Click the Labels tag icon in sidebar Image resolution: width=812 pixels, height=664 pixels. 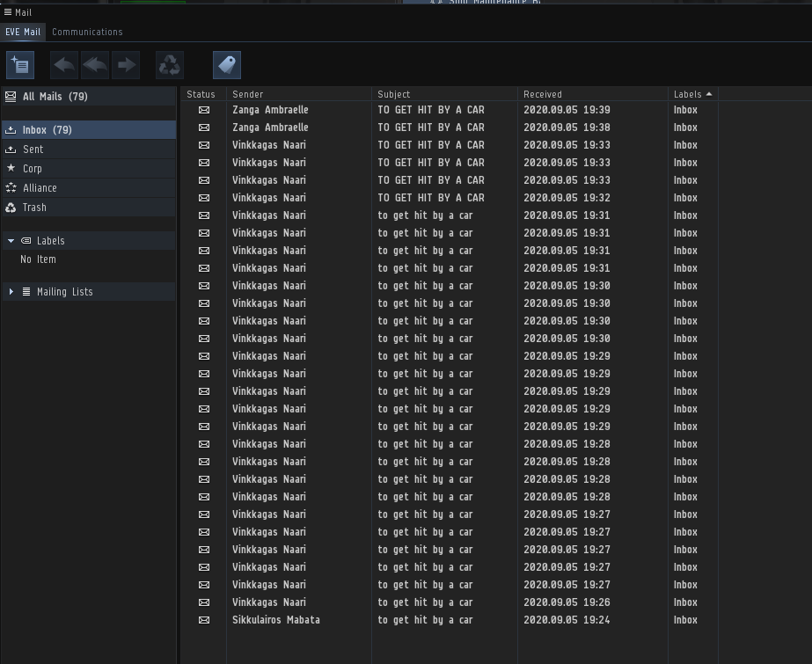pos(26,241)
